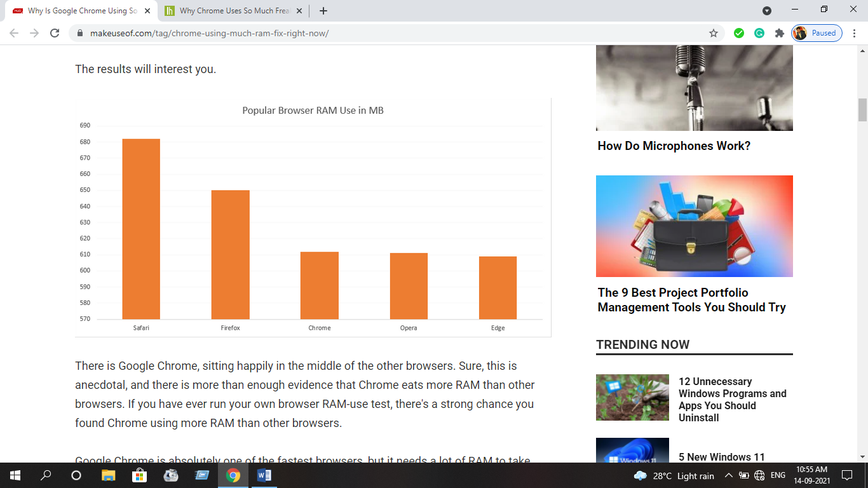Click the scrollbar down arrow

[x=862, y=456]
